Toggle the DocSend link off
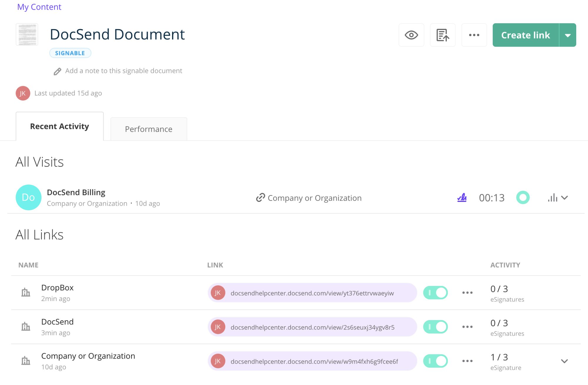The width and height of the screenshot is (588, 385). tap(435, 327)
